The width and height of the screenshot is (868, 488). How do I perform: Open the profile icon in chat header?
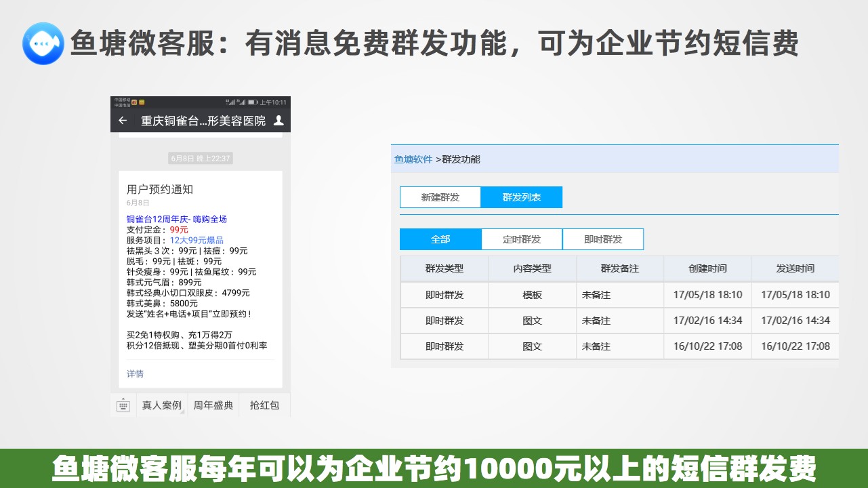pyautogui.click(x=278, y=121)
